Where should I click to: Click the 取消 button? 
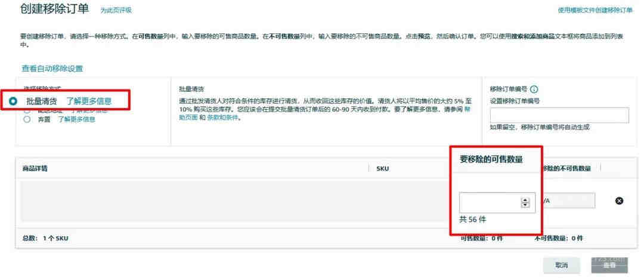click(x=562, y=265)
